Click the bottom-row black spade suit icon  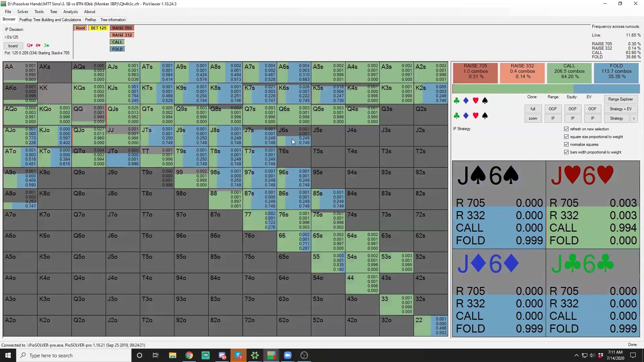click(485, 116)
